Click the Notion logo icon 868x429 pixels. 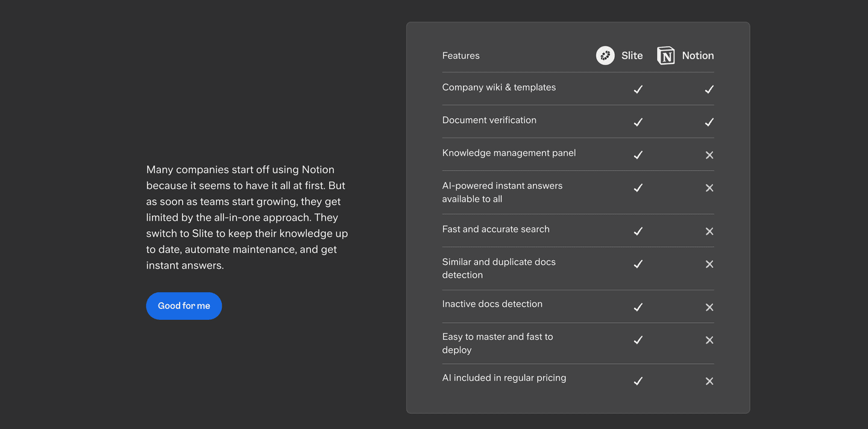pos(665,56)
